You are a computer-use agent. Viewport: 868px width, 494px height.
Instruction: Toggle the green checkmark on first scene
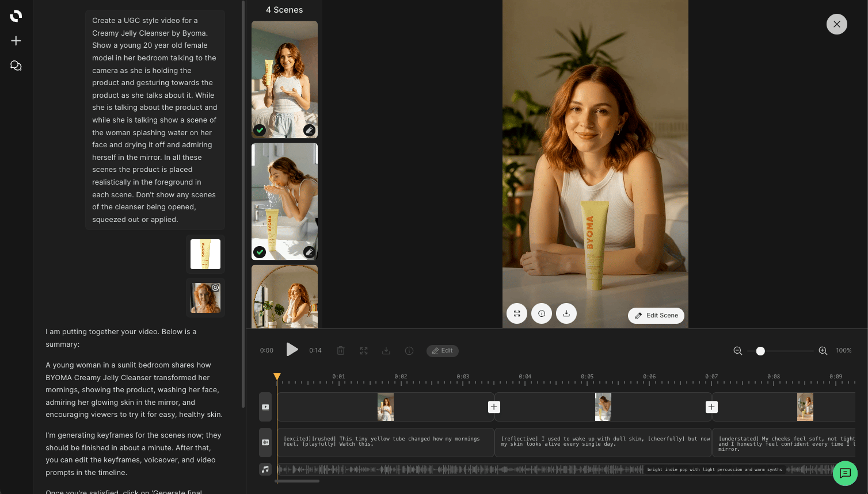tap(260, 130)
